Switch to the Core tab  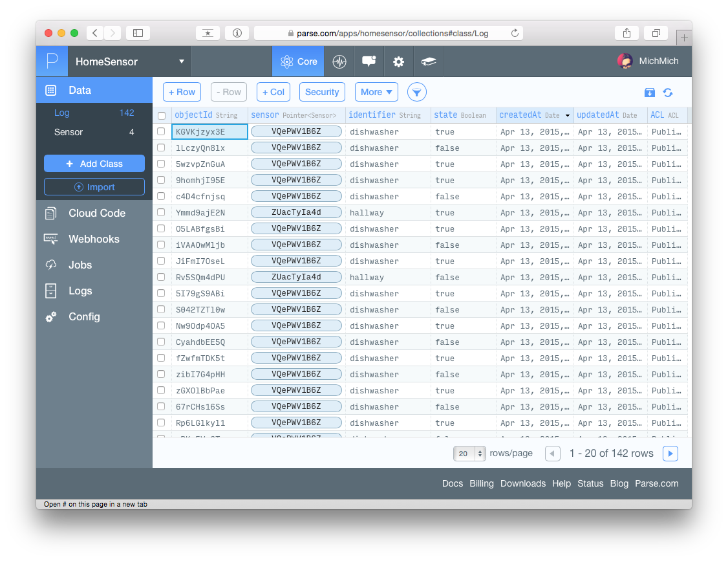pyautogui.click(x=299, y=61)
